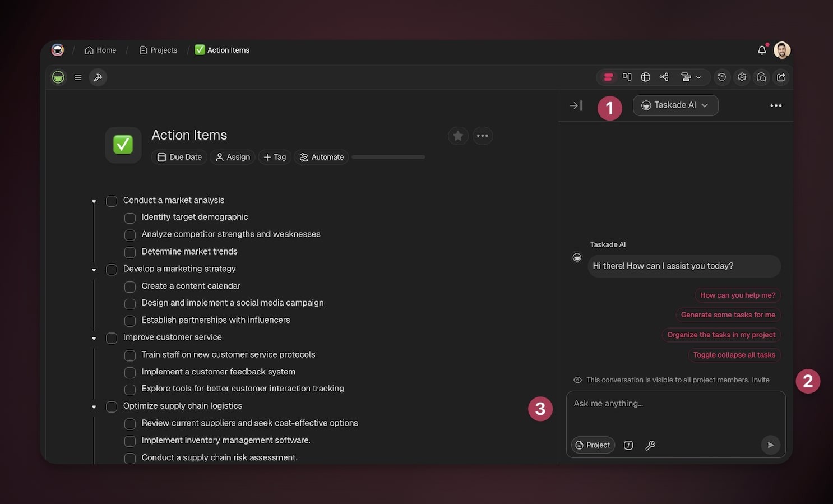Screen dimensions: 833x504
Task: Open project settings gear icon
Action: point(742,77)
